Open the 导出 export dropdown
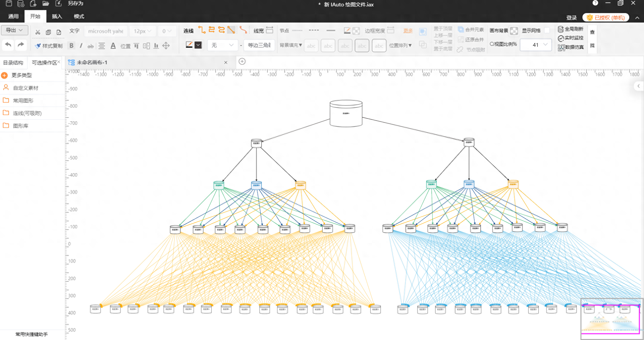 pyautogui.click(x=14, y=30)
